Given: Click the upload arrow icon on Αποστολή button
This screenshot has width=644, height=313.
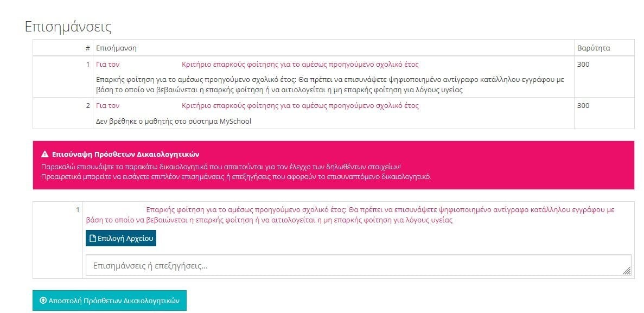Looking at the screenshot, I should coord(43,301).
